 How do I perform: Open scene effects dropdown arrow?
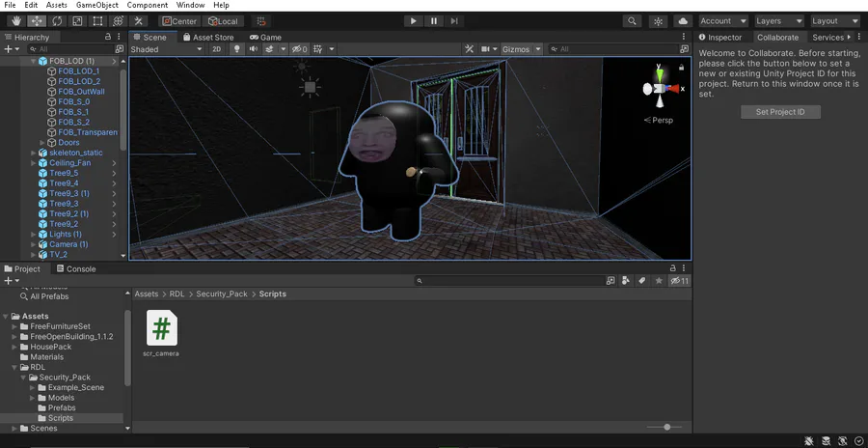pos(284,49)
